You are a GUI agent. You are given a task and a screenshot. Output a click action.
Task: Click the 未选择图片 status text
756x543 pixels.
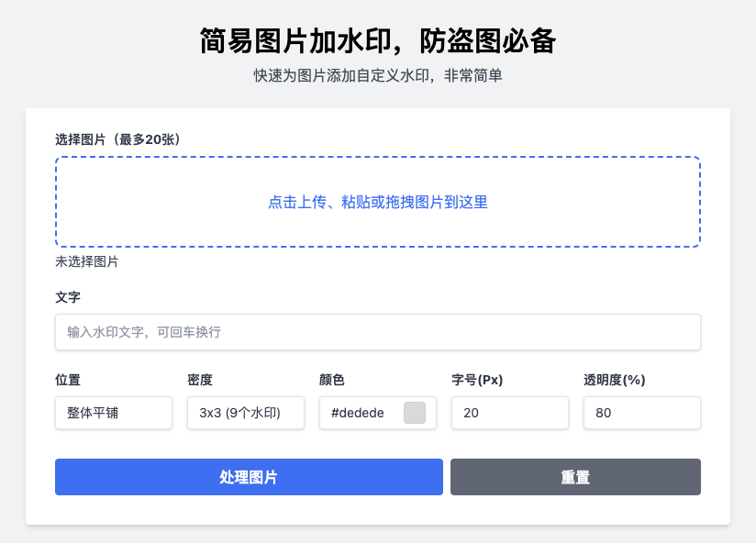pyautogui.click(x=87, y=261)
